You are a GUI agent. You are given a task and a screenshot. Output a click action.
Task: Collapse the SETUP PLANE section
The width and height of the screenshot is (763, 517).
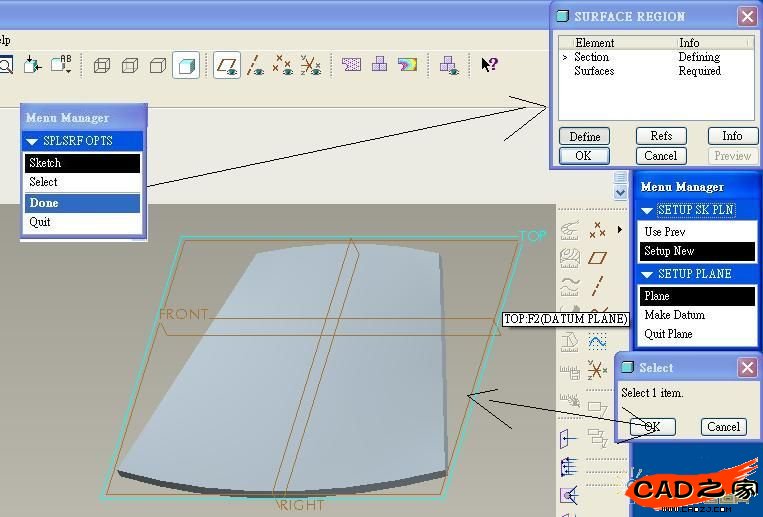tap(647, 275)
